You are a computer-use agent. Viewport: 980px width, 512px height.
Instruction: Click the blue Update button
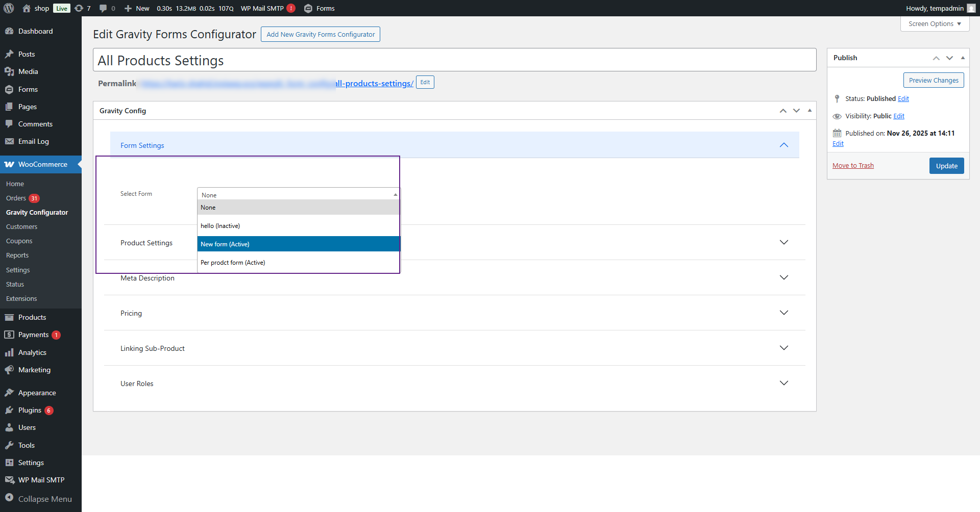tap(946, 166)
